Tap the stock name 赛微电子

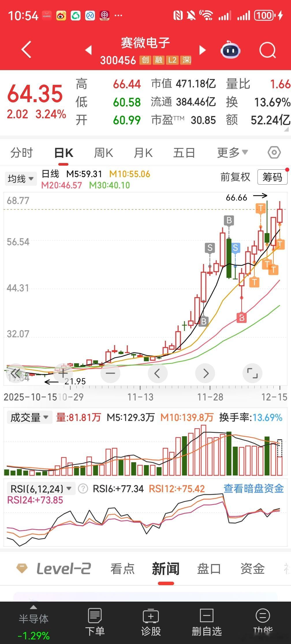click(145, 43)
